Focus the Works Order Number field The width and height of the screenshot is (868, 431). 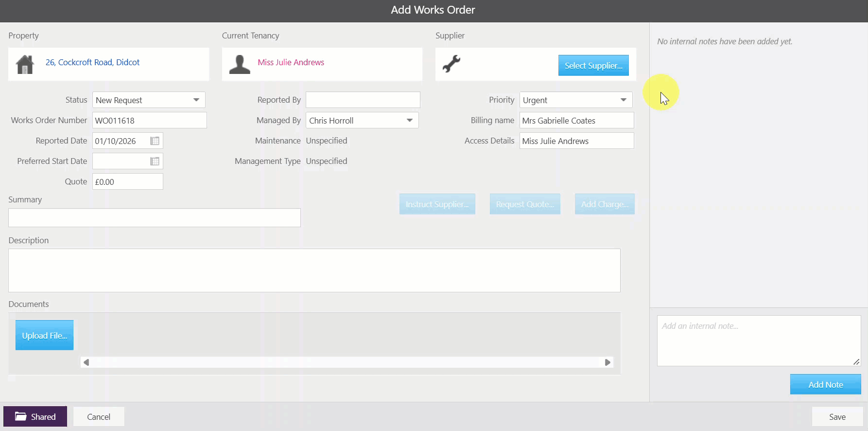pyautogui.click(x=150, y=120)
